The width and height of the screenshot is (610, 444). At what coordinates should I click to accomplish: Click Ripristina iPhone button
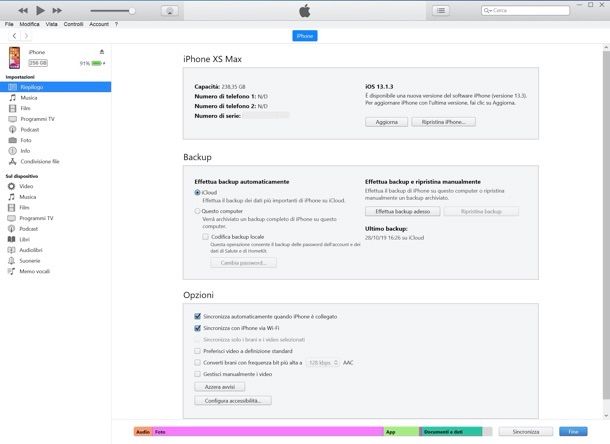[443, 122]
